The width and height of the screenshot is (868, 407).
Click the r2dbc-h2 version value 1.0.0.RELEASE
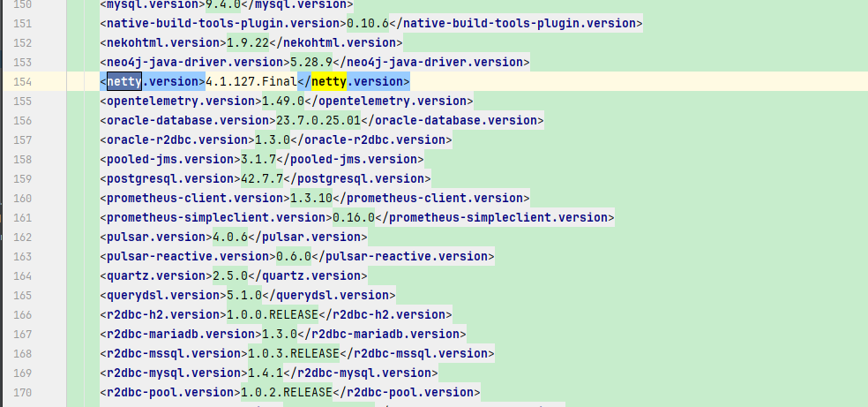click(273, 314)
